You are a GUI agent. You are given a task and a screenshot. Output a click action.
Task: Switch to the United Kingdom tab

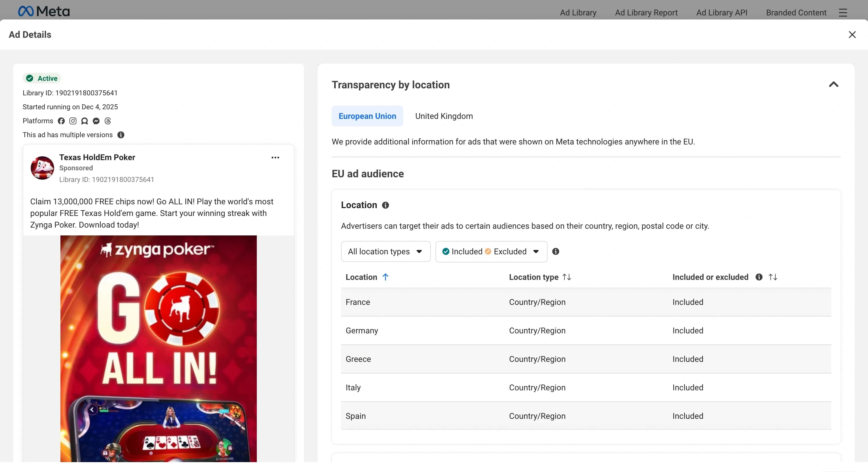tap(444, 116)
